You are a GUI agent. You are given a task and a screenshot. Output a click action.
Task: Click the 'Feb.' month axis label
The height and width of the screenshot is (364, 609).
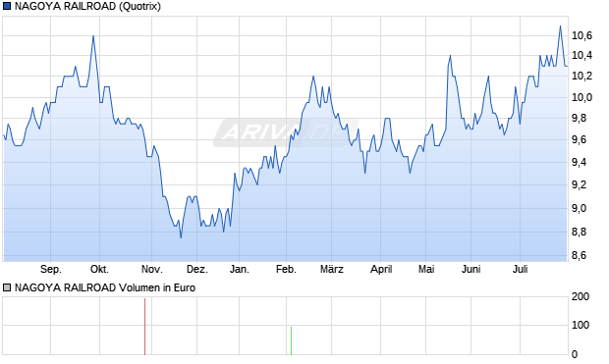(x=286, y=269)
